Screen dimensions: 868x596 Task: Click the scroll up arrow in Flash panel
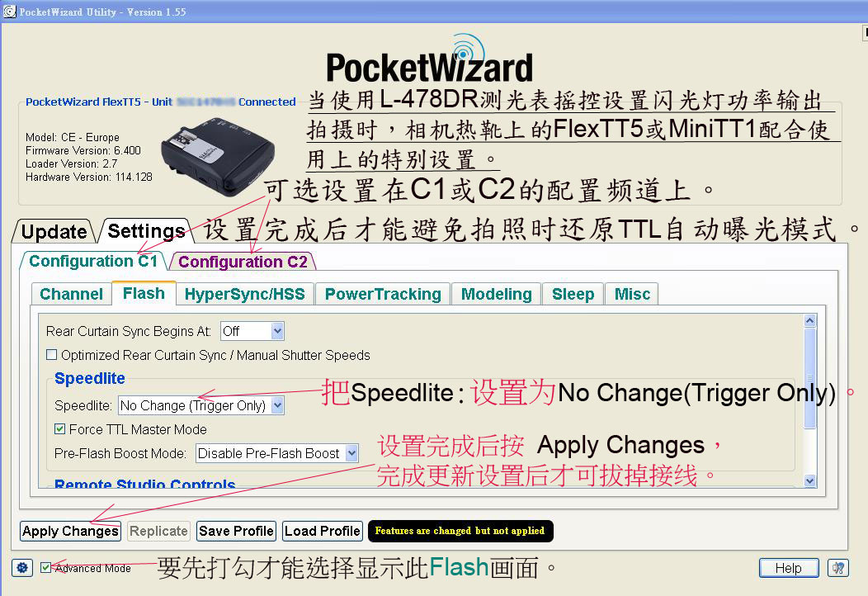(x=810, y=320)
